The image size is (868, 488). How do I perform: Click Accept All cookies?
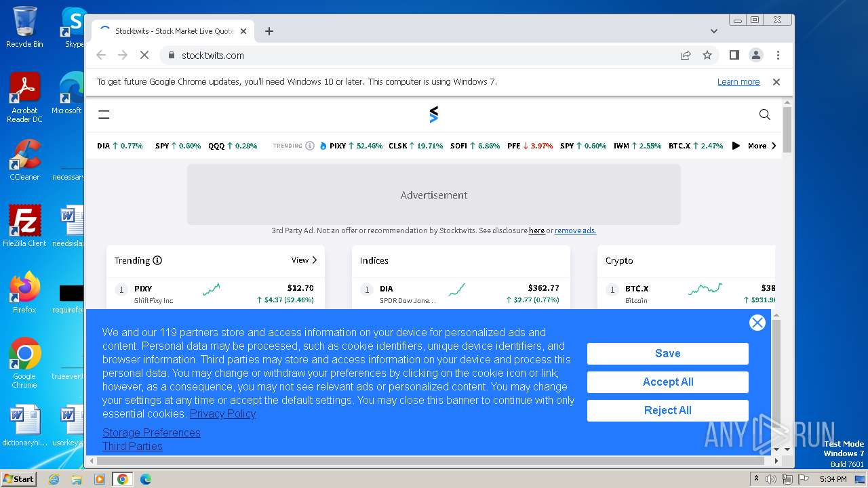click(668, 382)
